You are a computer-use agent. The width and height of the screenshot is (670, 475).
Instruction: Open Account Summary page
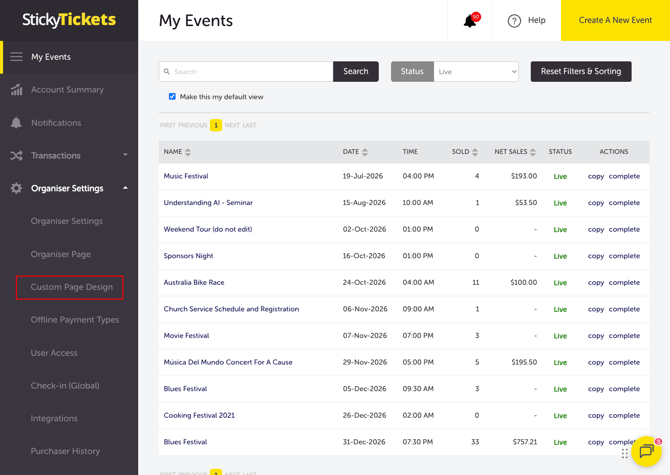pos(67,90)
